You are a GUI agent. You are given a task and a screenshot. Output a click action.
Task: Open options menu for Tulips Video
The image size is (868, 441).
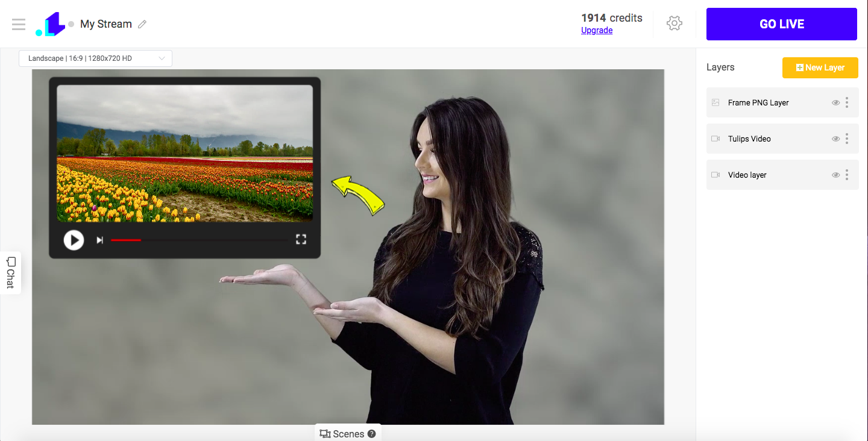click(x=847, y=139)
